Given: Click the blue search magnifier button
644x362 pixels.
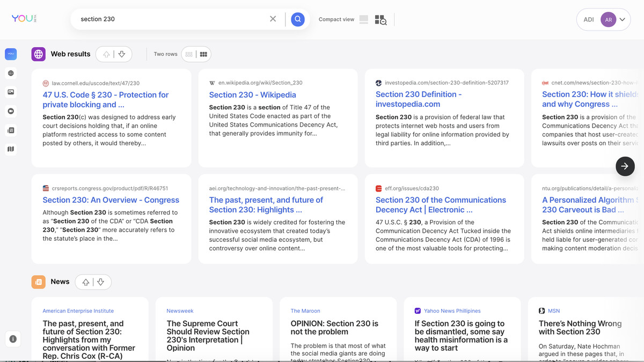Looking at the screenshot, I should coord(297,19).
